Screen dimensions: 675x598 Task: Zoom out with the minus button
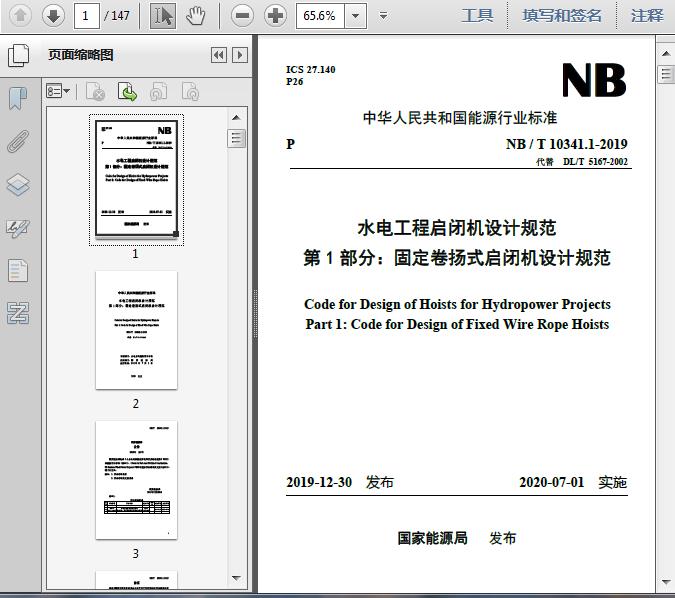coord(242,15)
